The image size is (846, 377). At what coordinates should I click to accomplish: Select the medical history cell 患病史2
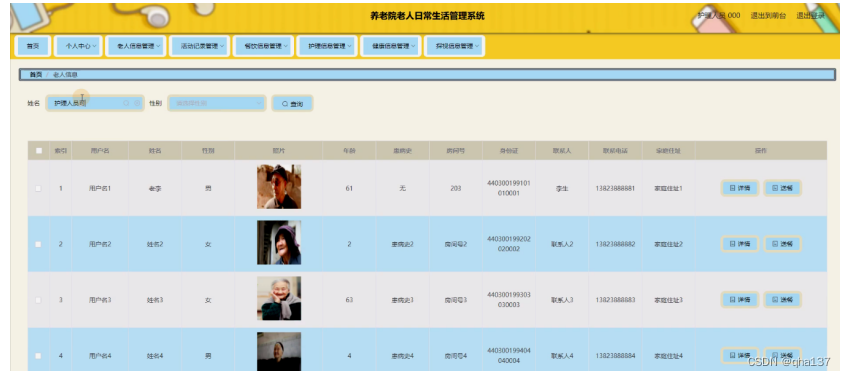point(402,244)
